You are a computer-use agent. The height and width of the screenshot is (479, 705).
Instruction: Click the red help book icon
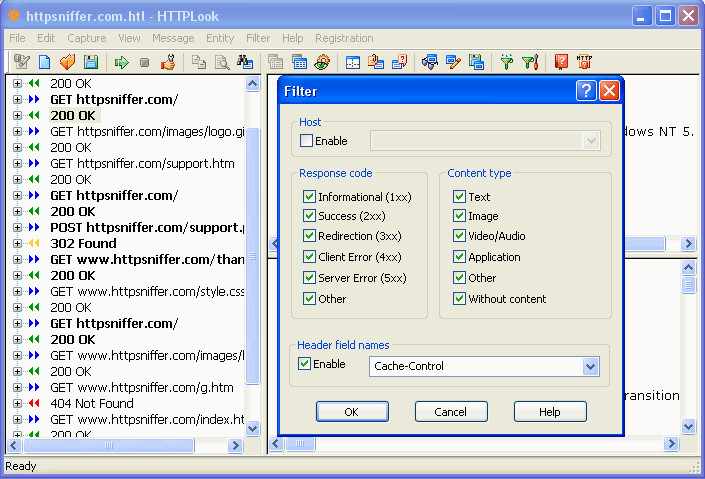[x=561, y=62]
